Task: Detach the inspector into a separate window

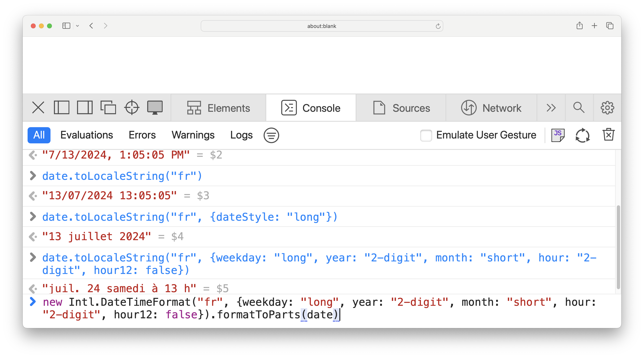Action: pyautogui.click(x=108, y=108)
